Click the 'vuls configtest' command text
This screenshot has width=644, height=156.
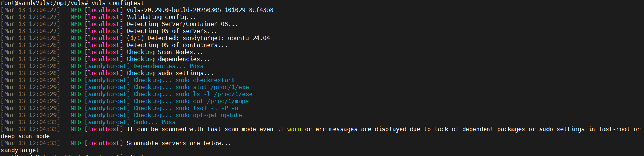[117, 3]
